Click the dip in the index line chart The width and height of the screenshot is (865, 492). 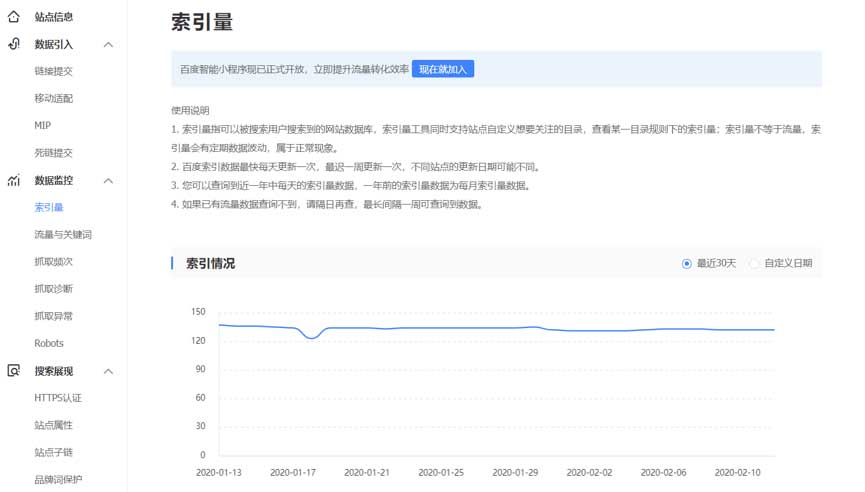tap(312, 339)
